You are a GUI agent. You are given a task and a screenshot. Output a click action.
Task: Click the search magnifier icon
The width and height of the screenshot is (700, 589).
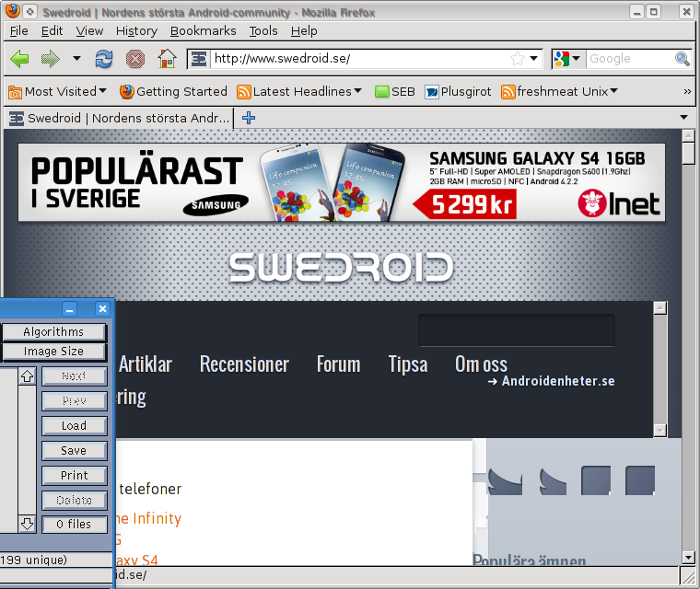pos(682,59)
